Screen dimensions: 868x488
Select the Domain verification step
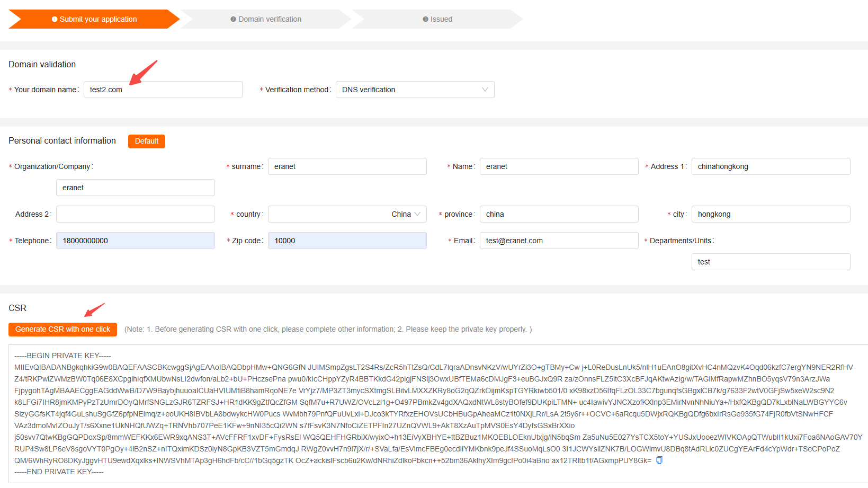click(266, 19)
